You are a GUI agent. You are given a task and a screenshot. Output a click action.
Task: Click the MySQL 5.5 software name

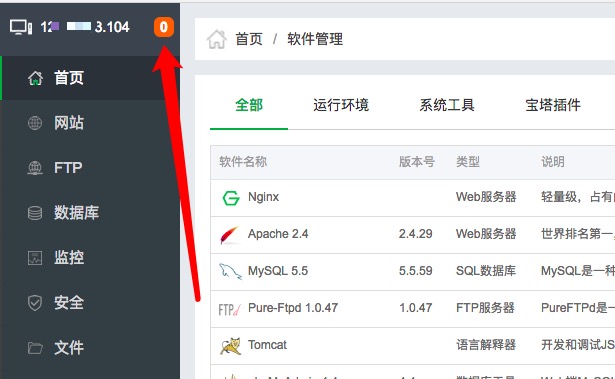click(x=278, y=271)
